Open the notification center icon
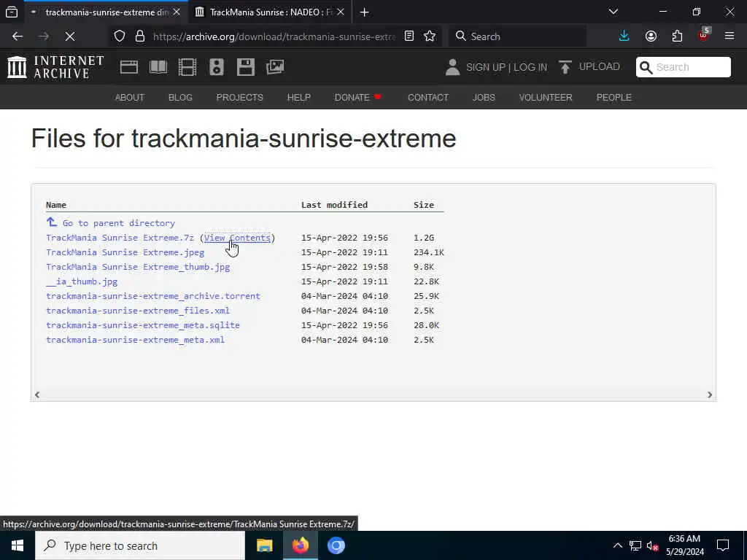Screen dimensions: 747x560 pos(723,545)
